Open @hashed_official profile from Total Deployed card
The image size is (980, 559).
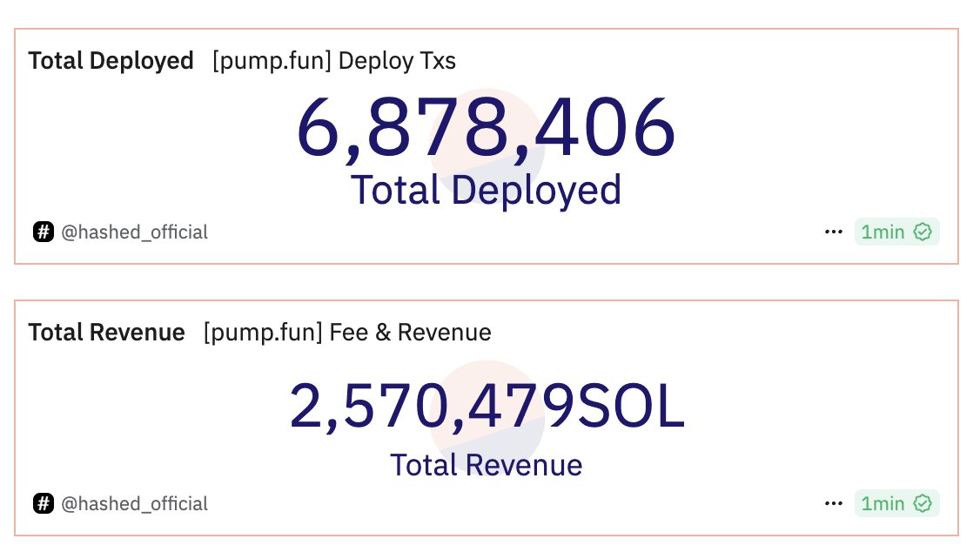pyautogui.click(x=134, y=232)
